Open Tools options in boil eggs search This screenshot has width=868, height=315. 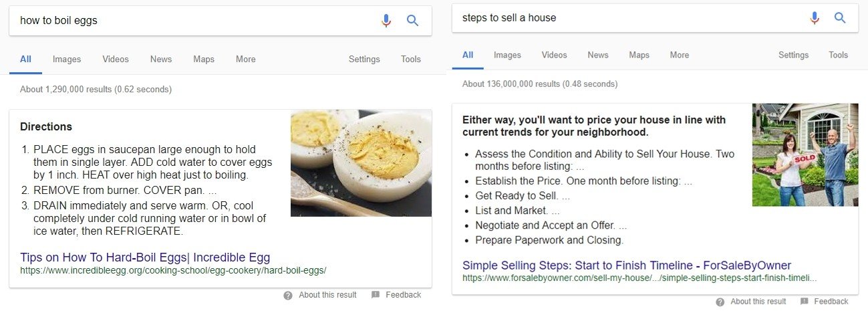coord(410,59)
